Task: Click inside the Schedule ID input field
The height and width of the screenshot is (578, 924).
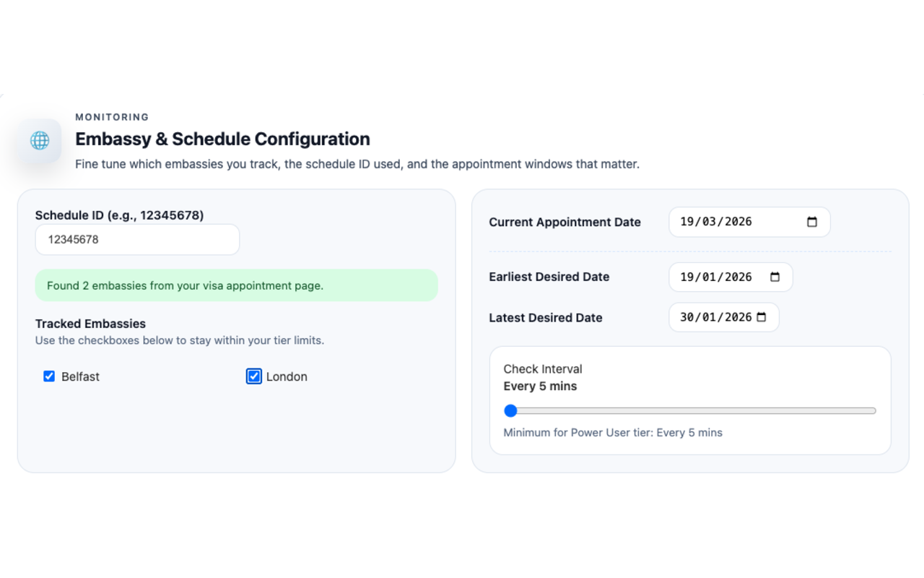Action: 137,239
